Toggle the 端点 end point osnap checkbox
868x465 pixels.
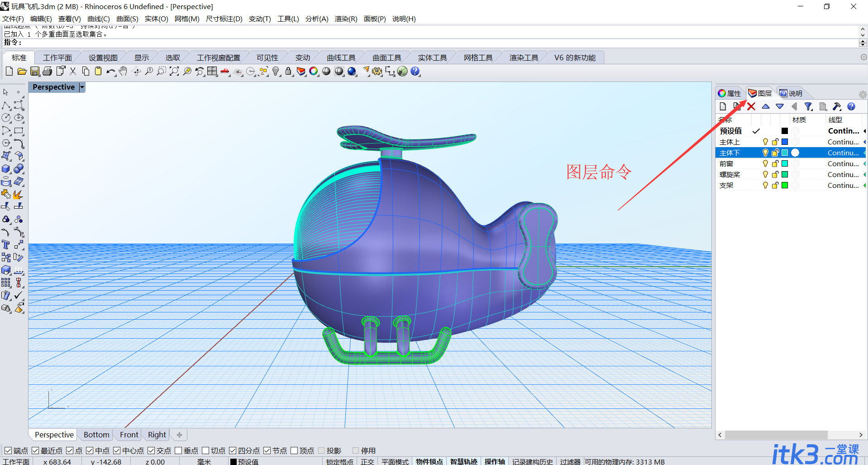click(x=8, y=451)
